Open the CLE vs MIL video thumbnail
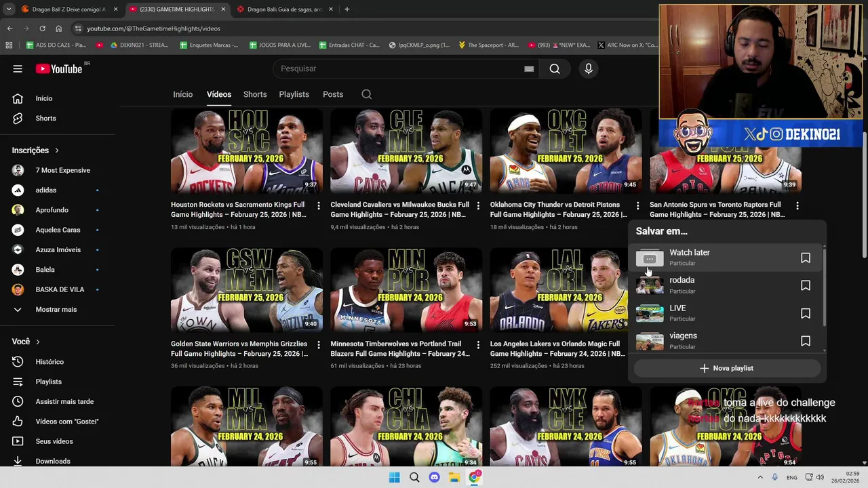The image size is (868, 488). click(x=406, y=151)
